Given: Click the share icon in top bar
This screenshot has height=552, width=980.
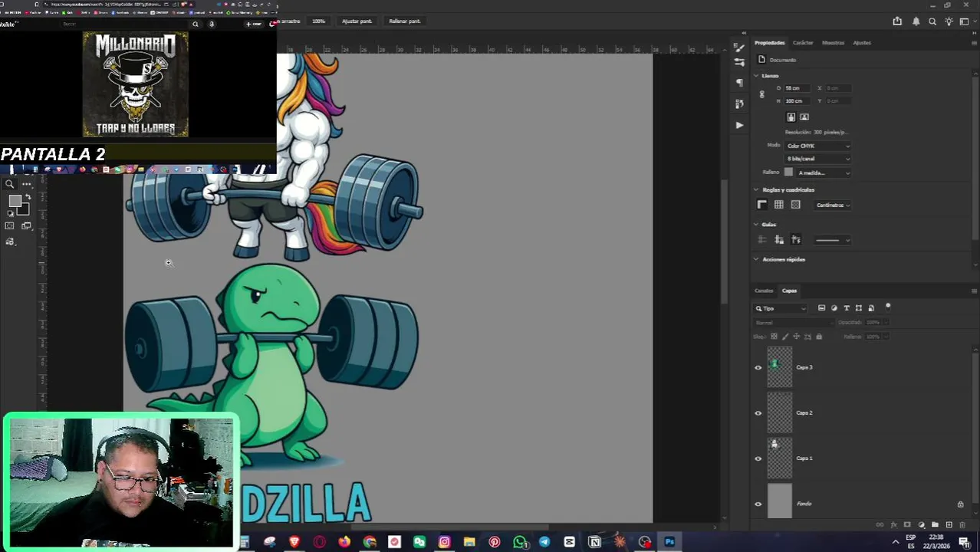Looking at the screenshot, I should pos(897,21).
